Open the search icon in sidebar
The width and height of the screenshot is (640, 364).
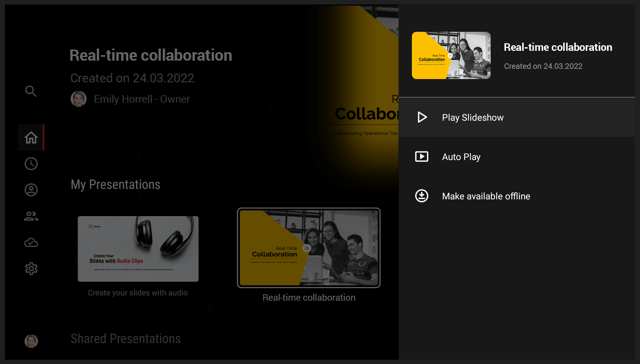[x=31, y=91]
